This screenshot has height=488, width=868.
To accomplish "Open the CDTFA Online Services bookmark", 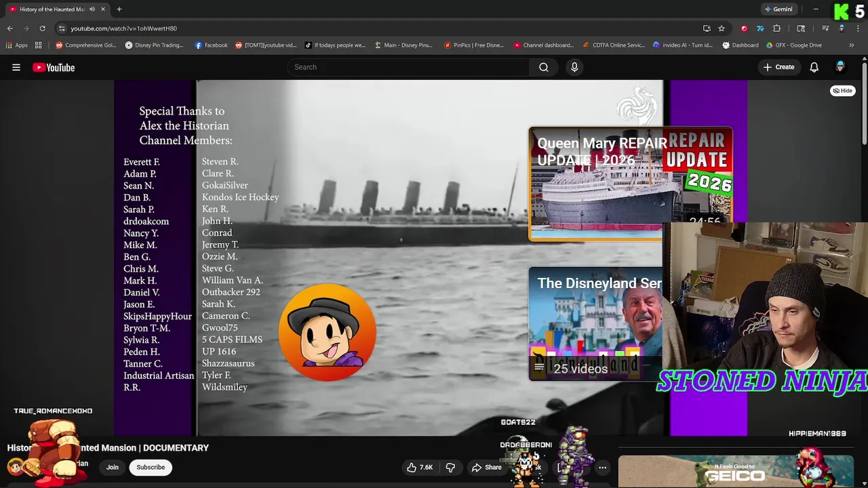I will click(x=614, y=45).
